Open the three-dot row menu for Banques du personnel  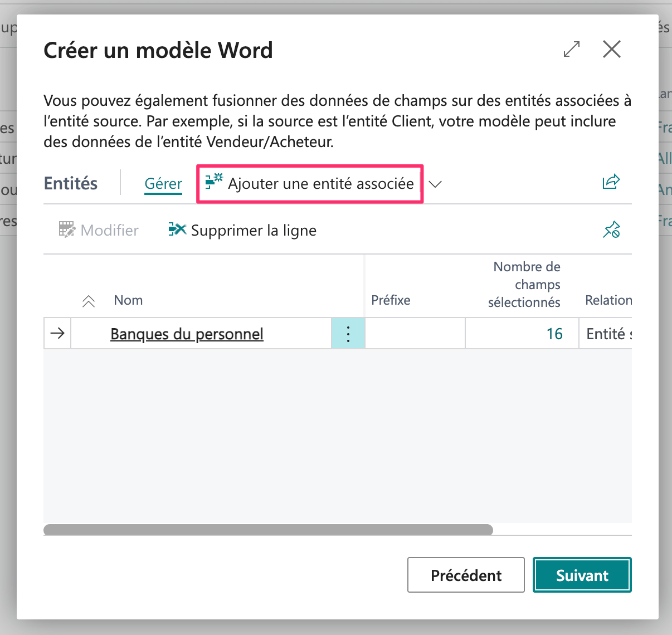[348, 334]
